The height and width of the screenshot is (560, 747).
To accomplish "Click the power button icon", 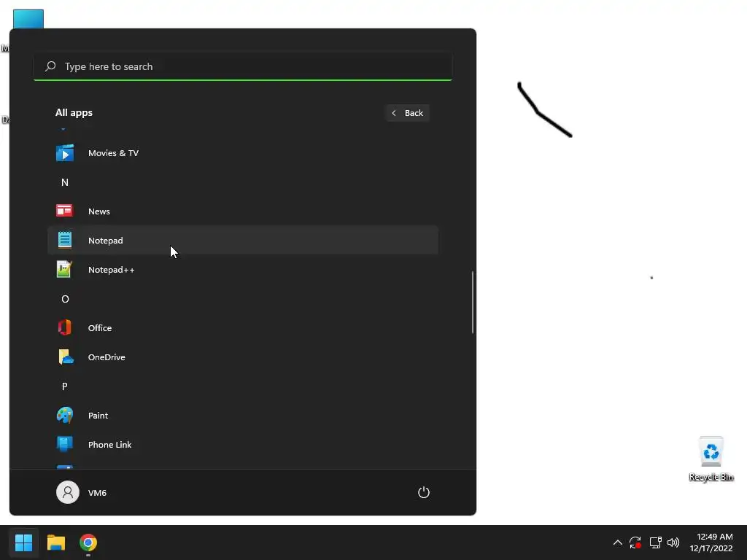I will [424, 492].
